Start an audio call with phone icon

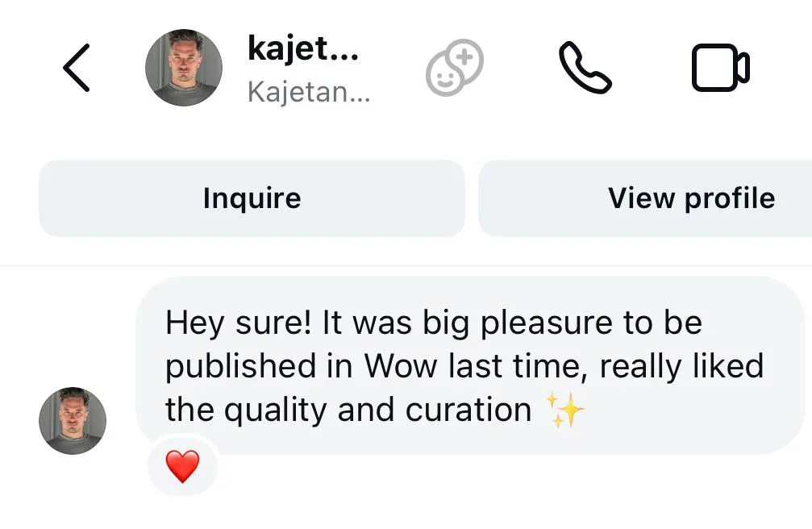click(585, 68)
